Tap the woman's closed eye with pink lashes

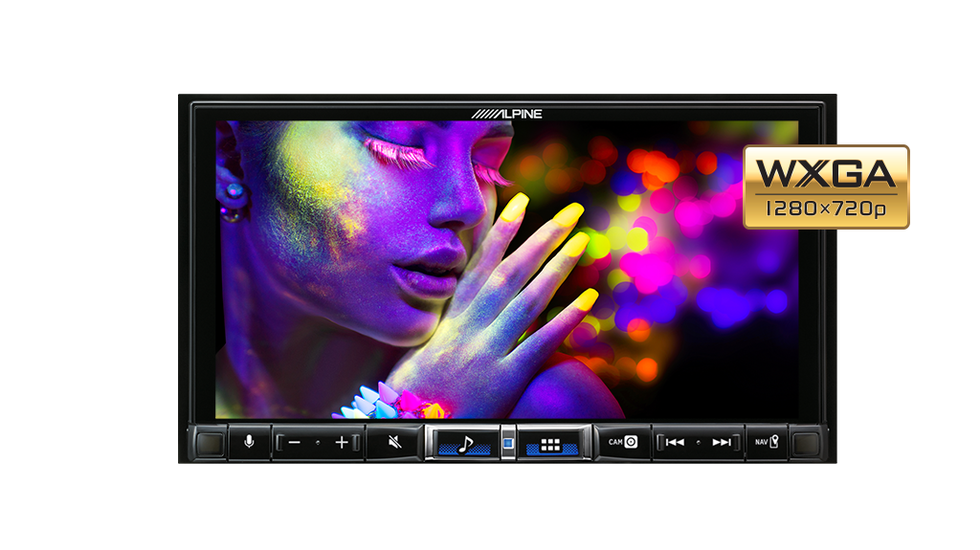(x=398, y=153)
